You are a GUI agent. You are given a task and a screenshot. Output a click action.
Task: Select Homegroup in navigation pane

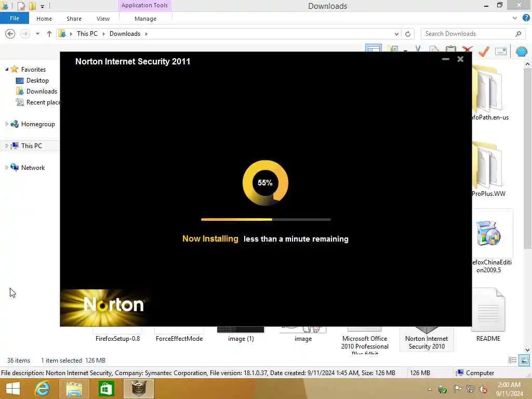point(37,124)
